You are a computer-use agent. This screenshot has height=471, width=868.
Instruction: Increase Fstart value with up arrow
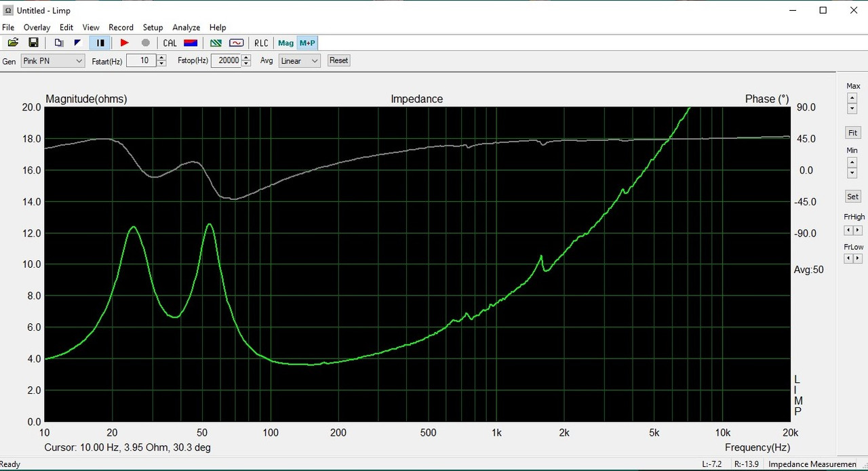pos(161,58)
